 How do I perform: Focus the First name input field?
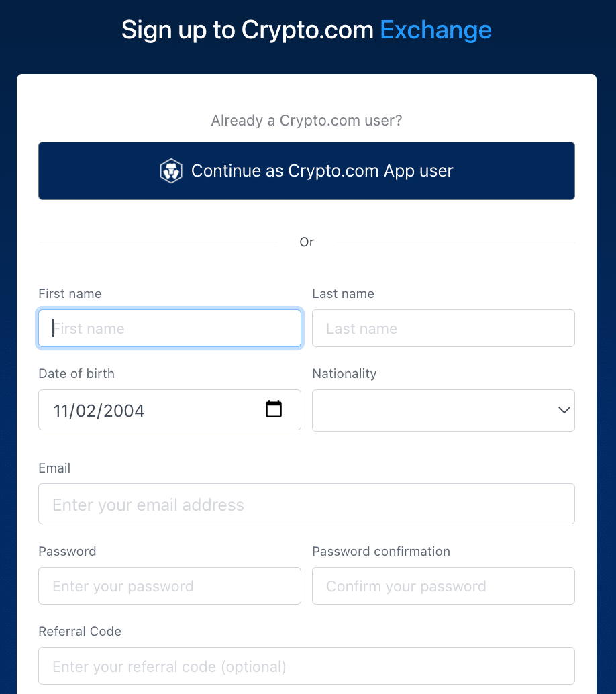[170, 328]
